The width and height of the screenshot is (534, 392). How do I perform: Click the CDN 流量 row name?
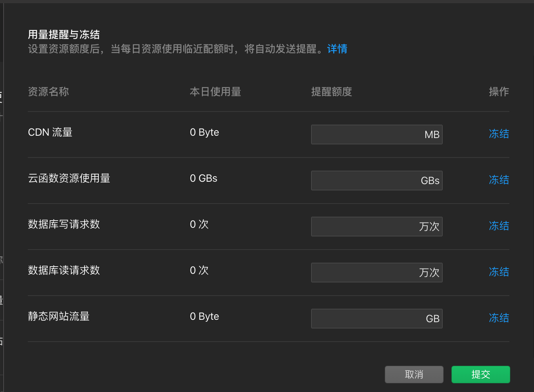(x=50, y=132)
